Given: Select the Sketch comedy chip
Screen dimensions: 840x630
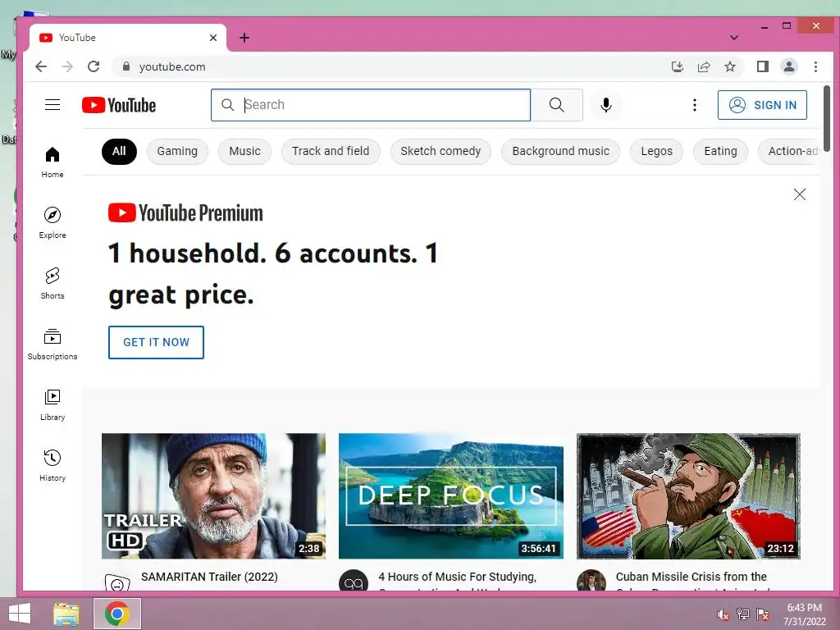Looking at the screenshot, I should pos(441,151).
